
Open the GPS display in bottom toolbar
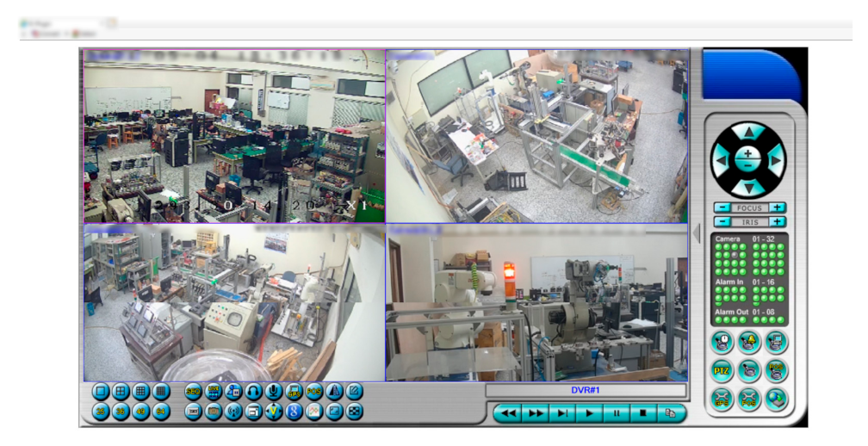294,391
